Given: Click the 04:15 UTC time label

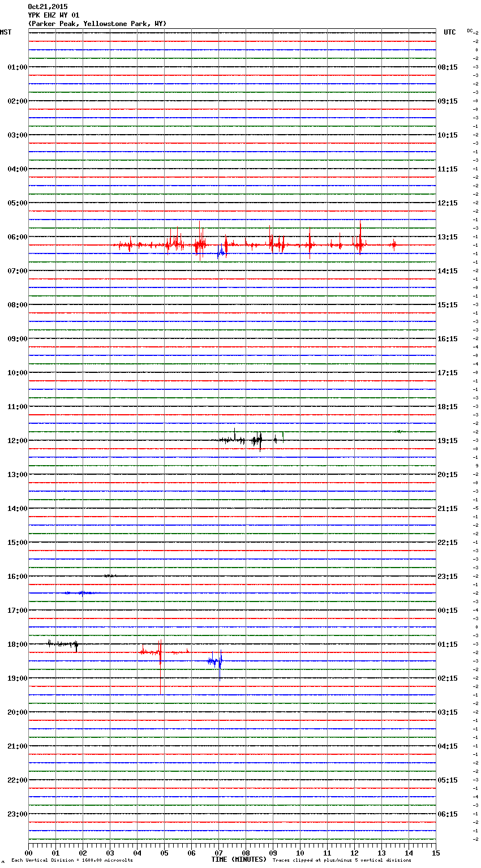Looking at the screenshot, I should (448, 746).
